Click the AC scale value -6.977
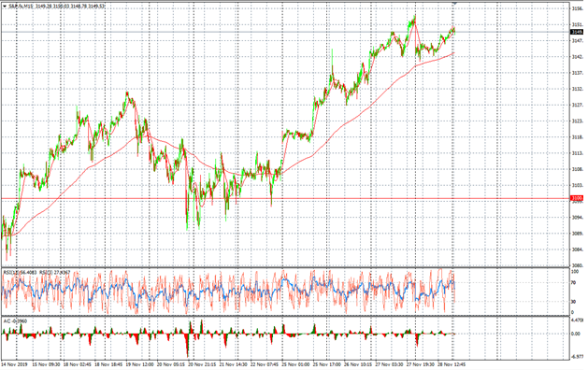 click(578, 357)
